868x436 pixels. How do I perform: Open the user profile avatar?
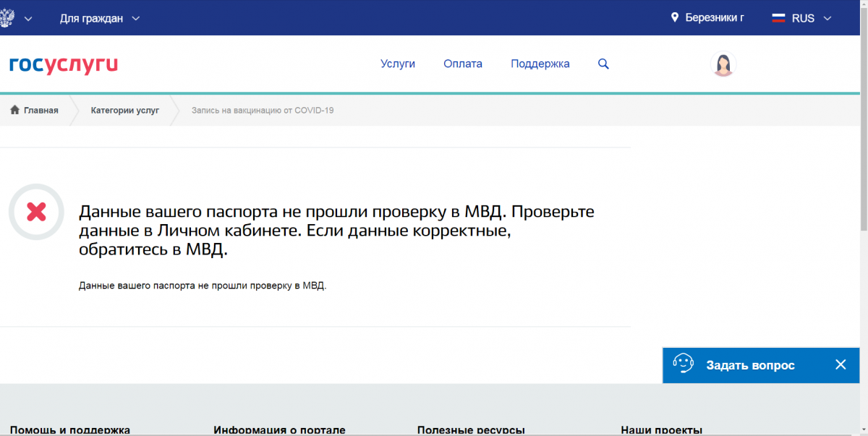click(723, 64)
